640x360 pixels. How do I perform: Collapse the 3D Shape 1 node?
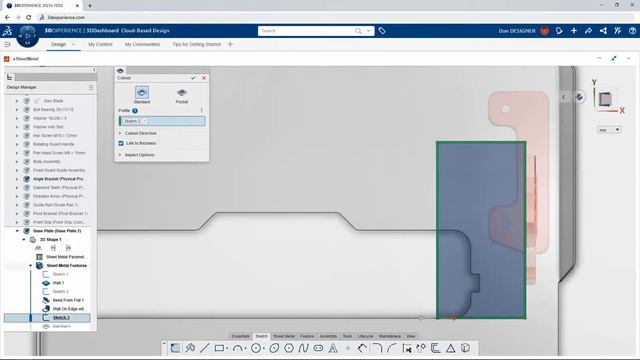click(24, 240)
